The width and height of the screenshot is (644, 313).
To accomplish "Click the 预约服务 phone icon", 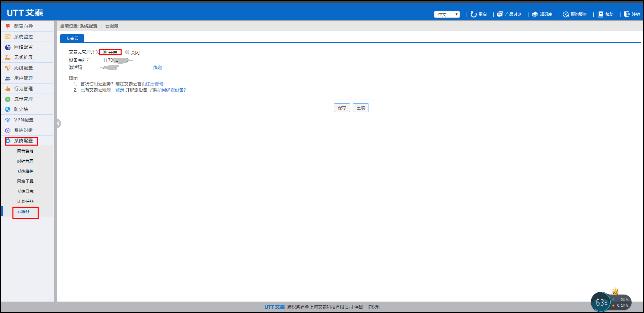I will click(x=566, y=14).
